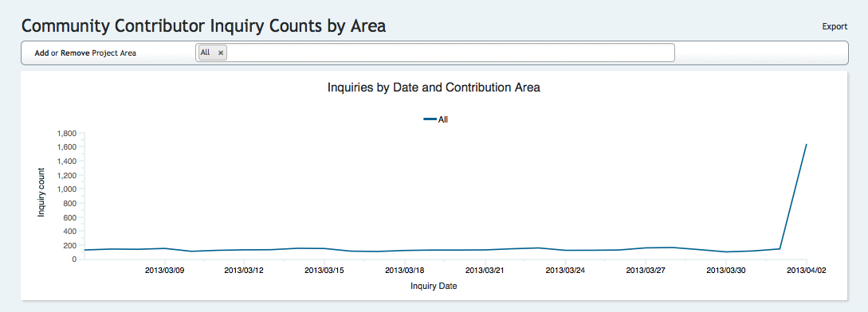Screen dimensions: 868x312
Task: Click the blue legend line swatch
Action: coord(430,119)
